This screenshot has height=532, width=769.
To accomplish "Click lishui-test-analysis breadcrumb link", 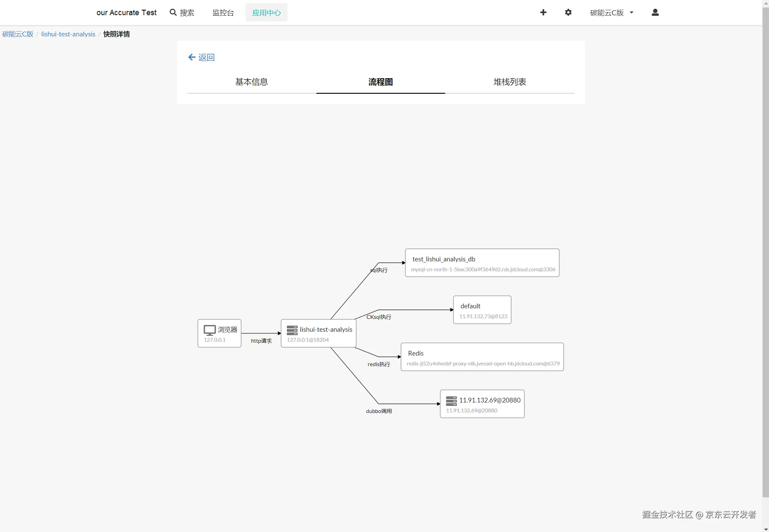I will tap(68, 34).
